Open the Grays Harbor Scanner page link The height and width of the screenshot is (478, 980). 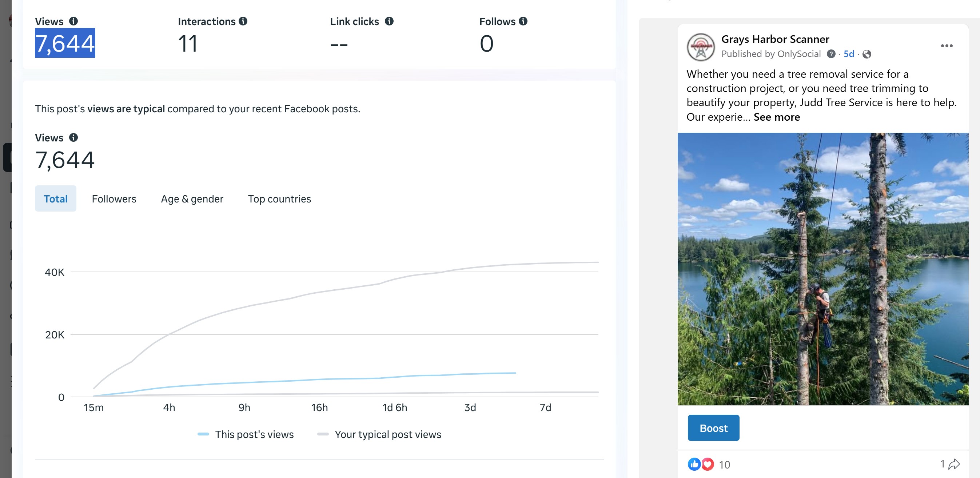(x=775, y=39)
